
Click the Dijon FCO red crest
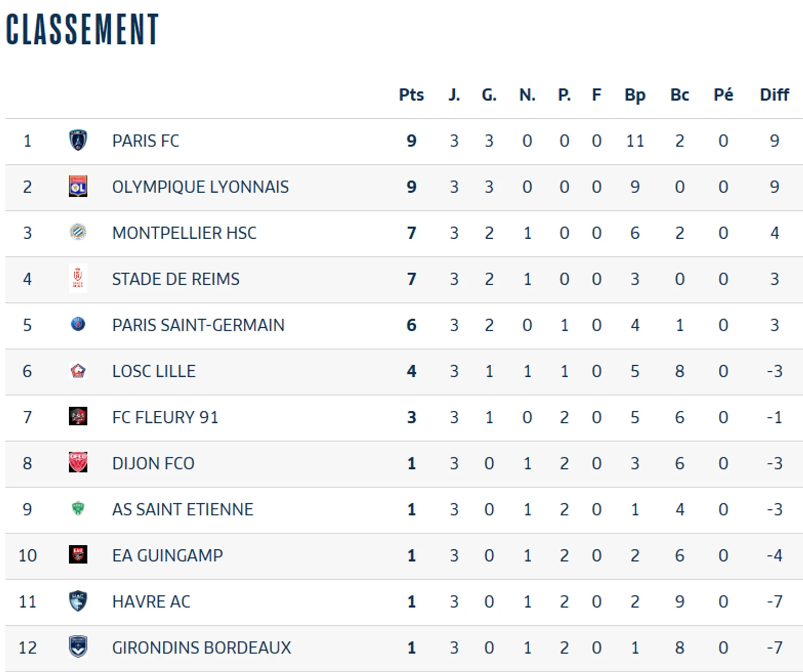pyautogui.click(x=78, y=462)
